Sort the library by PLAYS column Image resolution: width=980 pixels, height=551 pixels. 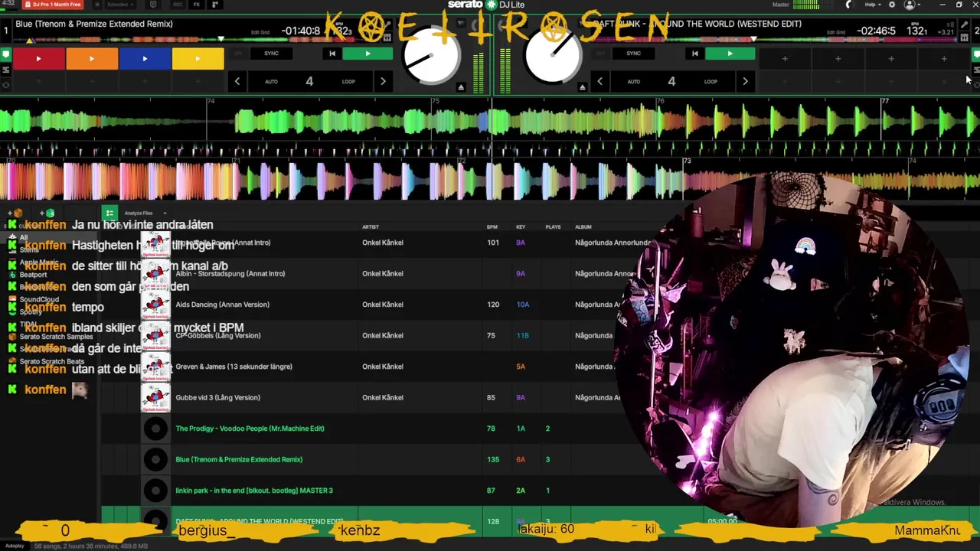553,227
